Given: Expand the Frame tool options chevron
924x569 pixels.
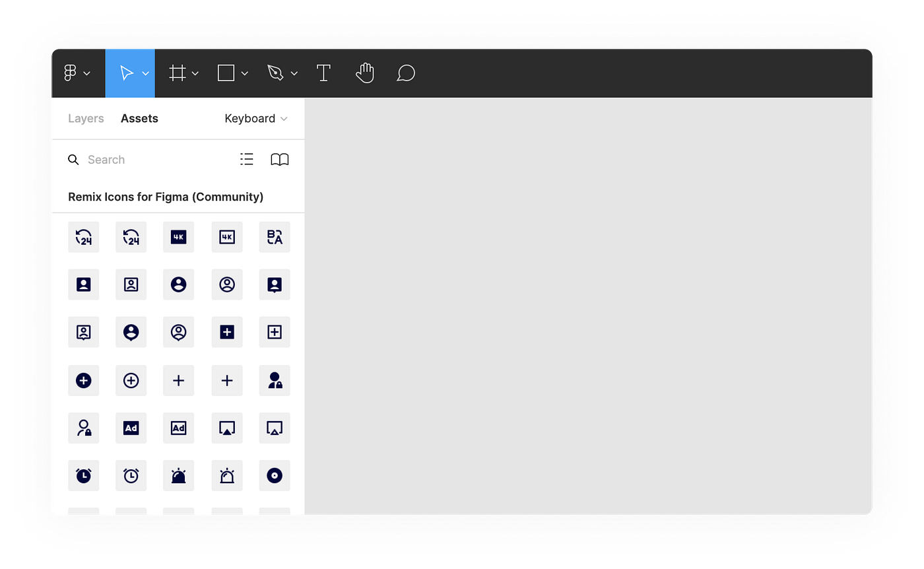Looking at the screenshot, I should 195,74.
